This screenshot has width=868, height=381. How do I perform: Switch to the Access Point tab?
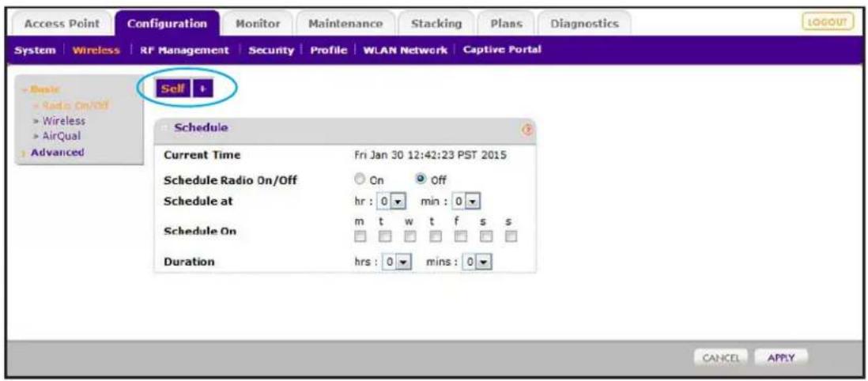click(x=63, y=24)
